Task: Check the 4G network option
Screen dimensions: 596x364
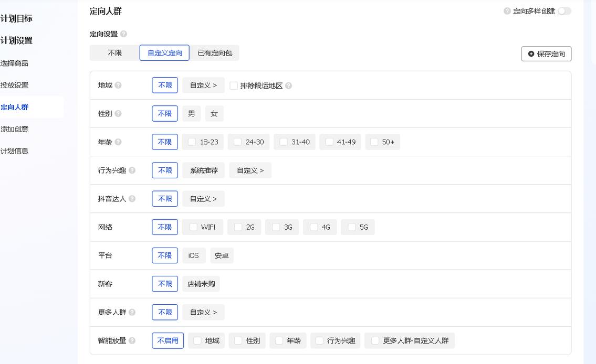Action: [313, 227]
